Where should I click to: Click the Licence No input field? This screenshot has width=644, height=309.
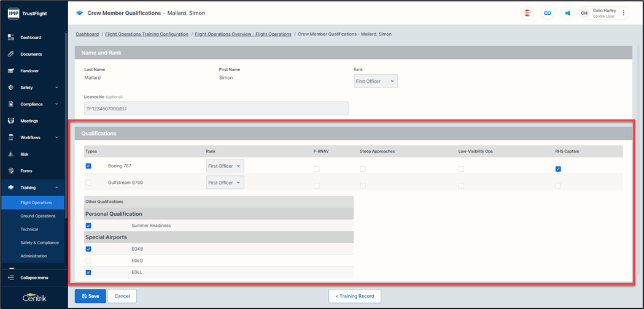216,109
